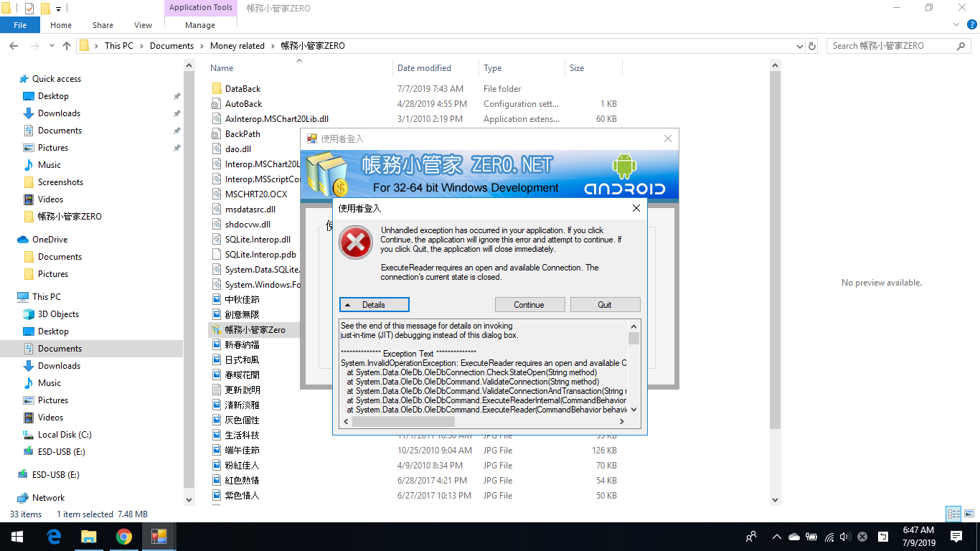Screen dimensions: 980x551
Task: Click the Back navigation arrow
Action: coord(13,46)
